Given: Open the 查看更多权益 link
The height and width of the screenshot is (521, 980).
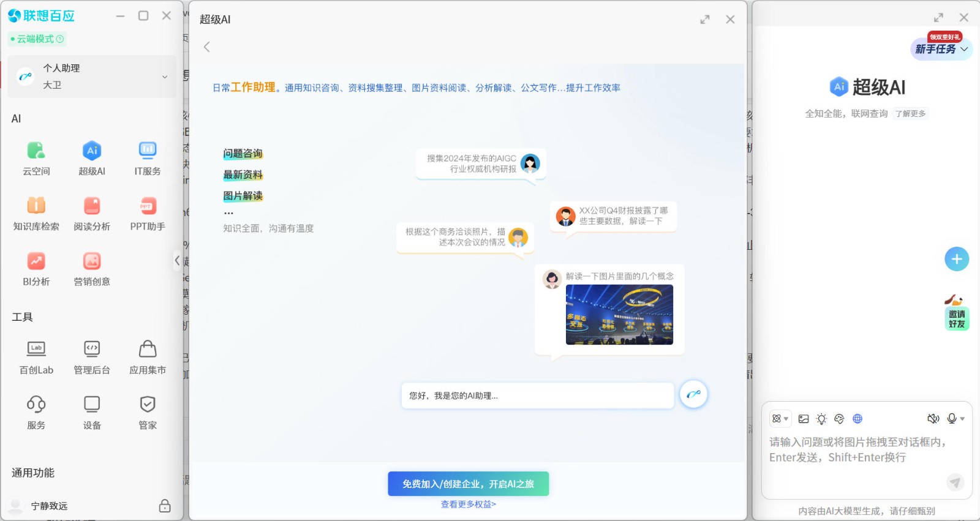Looking at the screenshot, I should [x=468, y=504].
